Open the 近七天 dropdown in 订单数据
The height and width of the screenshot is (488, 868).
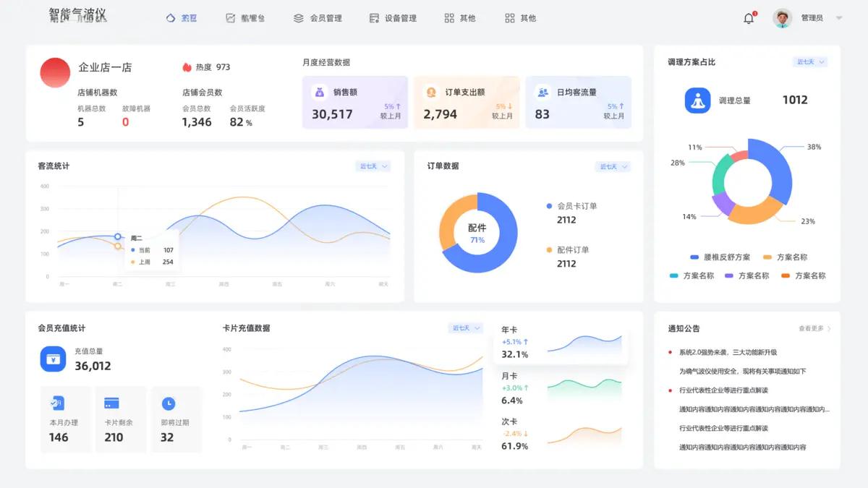[613, 167]
